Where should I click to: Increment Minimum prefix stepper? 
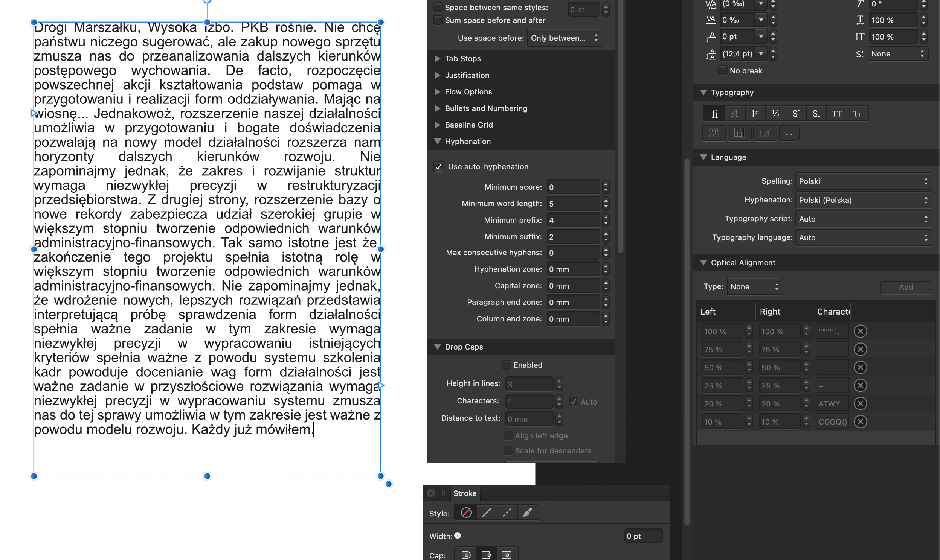click(606, 217)
